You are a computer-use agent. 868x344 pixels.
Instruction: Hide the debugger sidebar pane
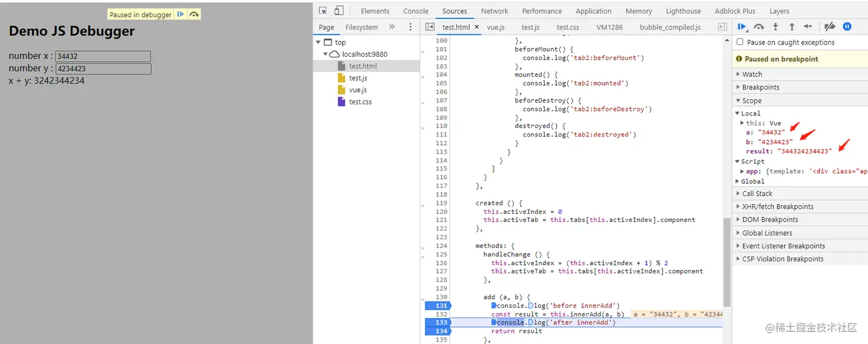723,27
